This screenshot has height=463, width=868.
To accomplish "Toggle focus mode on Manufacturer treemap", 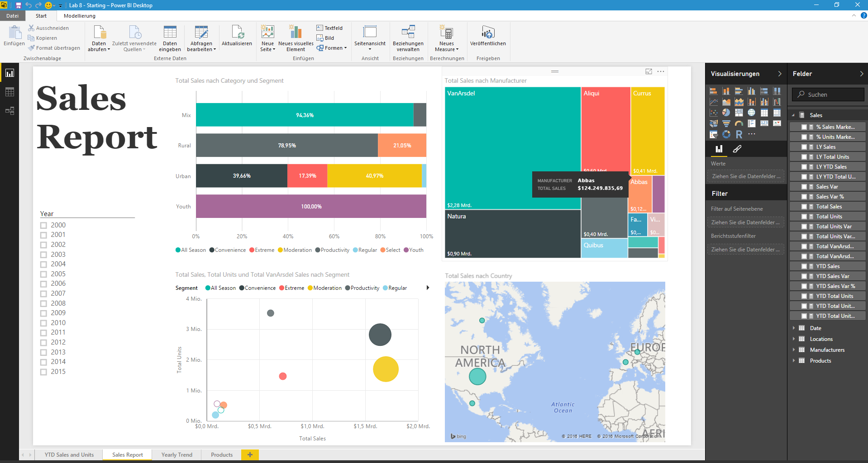I will 649,71.
